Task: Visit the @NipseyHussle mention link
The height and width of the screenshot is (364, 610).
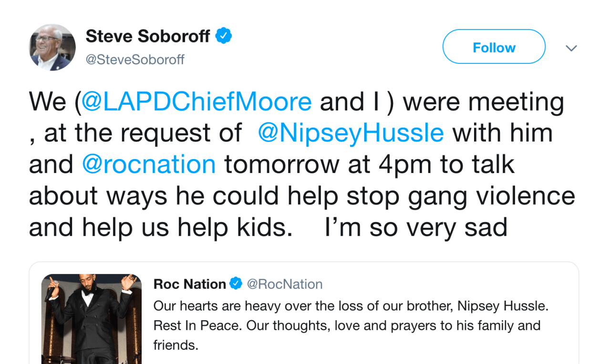Action: (351, 133)
